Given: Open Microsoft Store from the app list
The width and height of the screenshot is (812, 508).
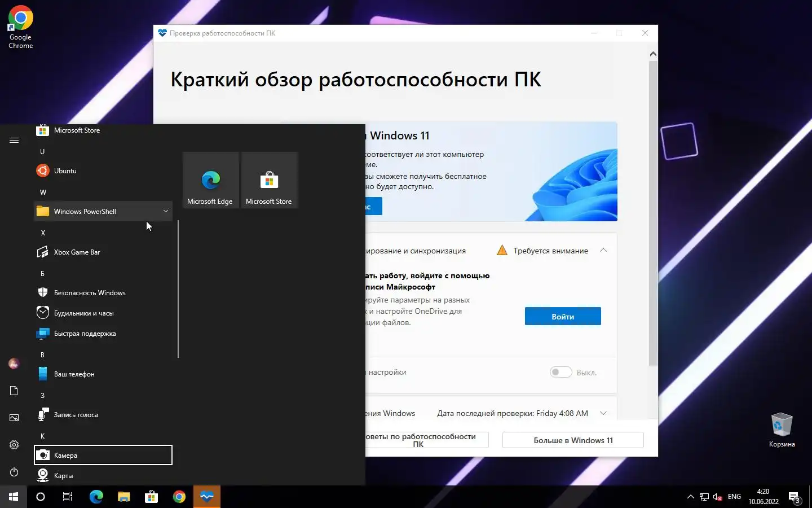Looking at the screenshot, I should [x=103, y=130].
